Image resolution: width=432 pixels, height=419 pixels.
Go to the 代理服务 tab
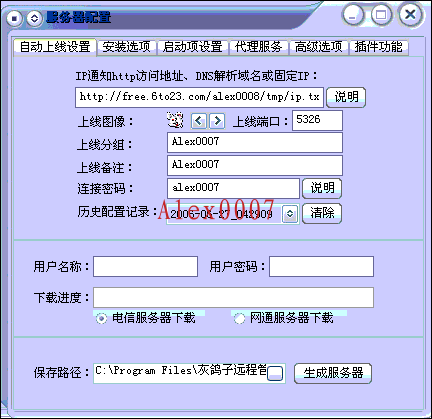pyautogui.click(x=258, y=47)
